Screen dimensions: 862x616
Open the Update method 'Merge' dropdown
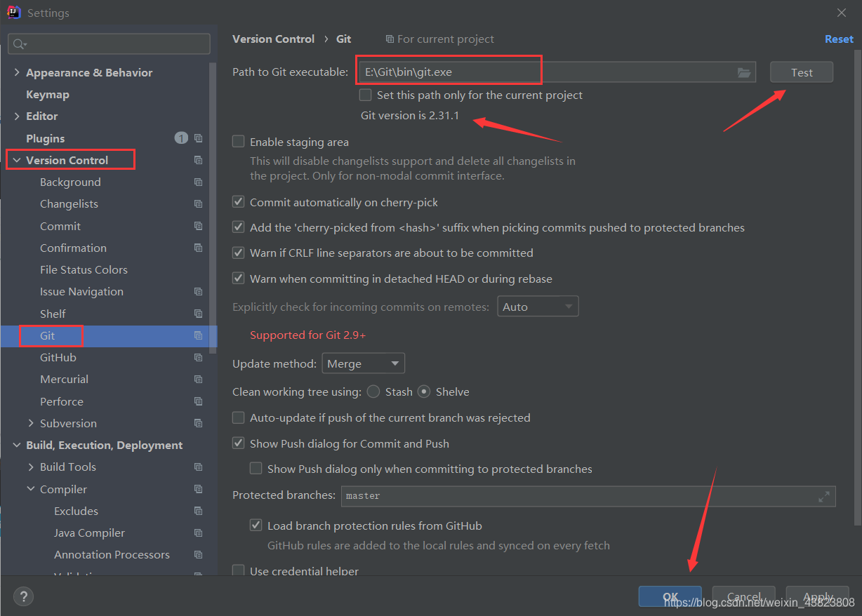(364, 363)
